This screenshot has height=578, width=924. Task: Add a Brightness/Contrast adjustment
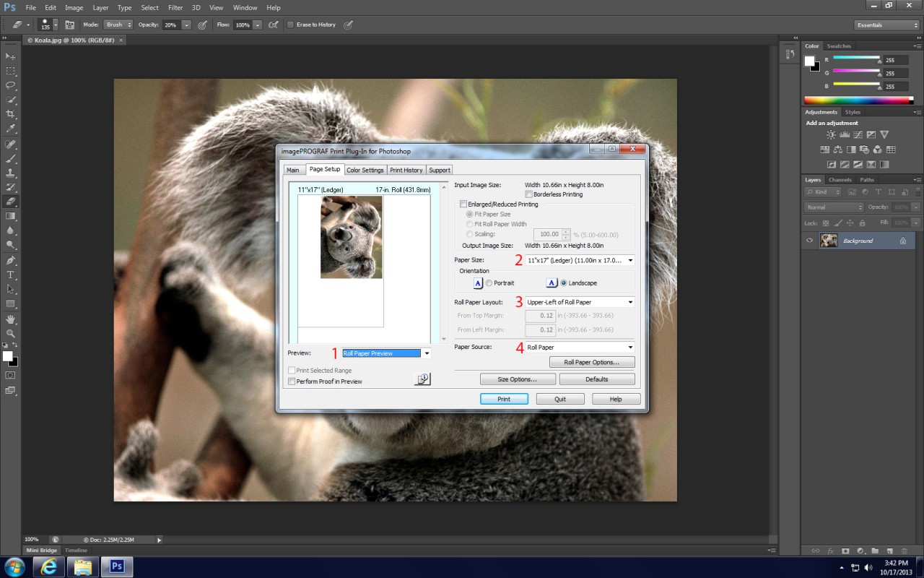832,135
